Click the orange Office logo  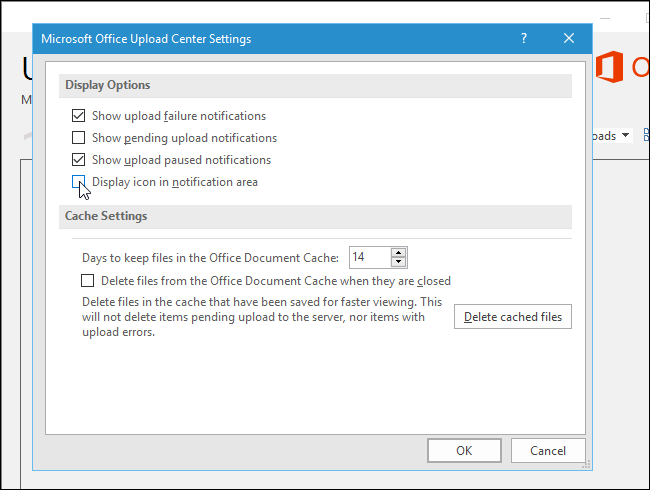pyautogui.click(x=609, y=67)
